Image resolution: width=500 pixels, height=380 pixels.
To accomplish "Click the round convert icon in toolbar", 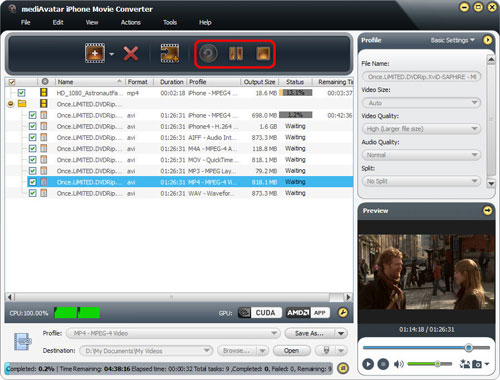I will tap(208, 53).
